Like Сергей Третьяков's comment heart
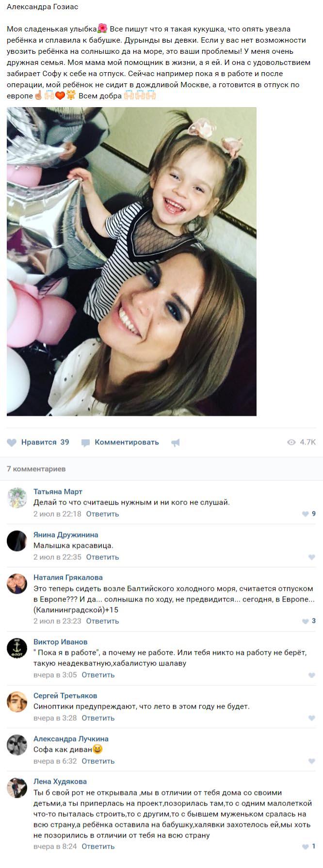The height and width of the screenshot is (868, 323). click(312, 718)
